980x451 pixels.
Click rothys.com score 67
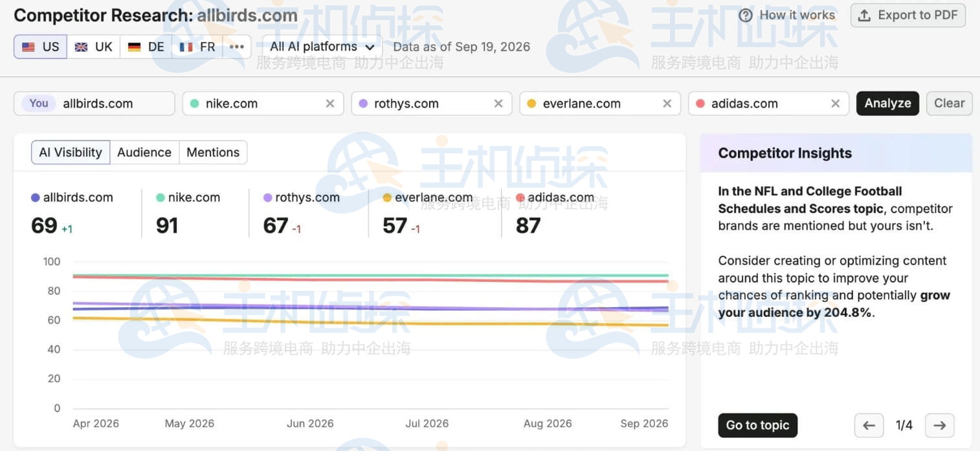click(x=276, y=225)
